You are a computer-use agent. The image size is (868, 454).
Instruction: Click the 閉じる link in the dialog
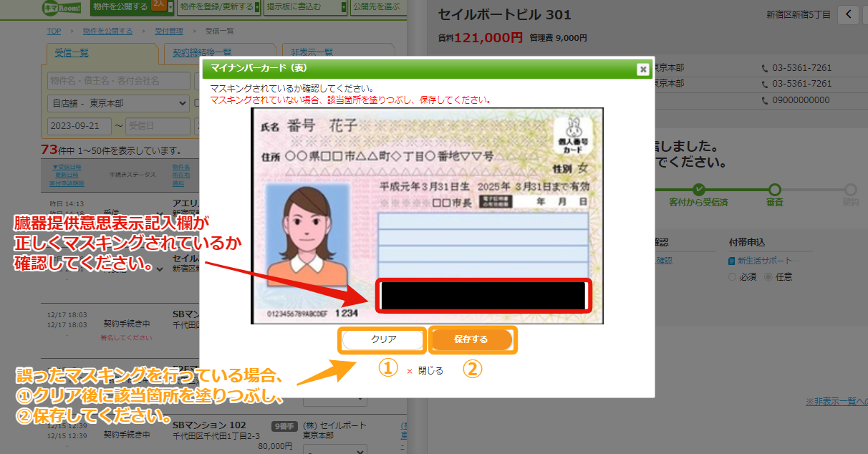pyautogui.click(x=430, y=371)
